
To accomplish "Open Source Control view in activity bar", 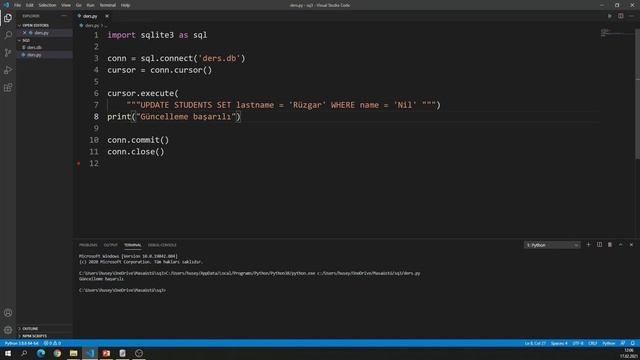I will pyautogui.click(x=8, y=53).
